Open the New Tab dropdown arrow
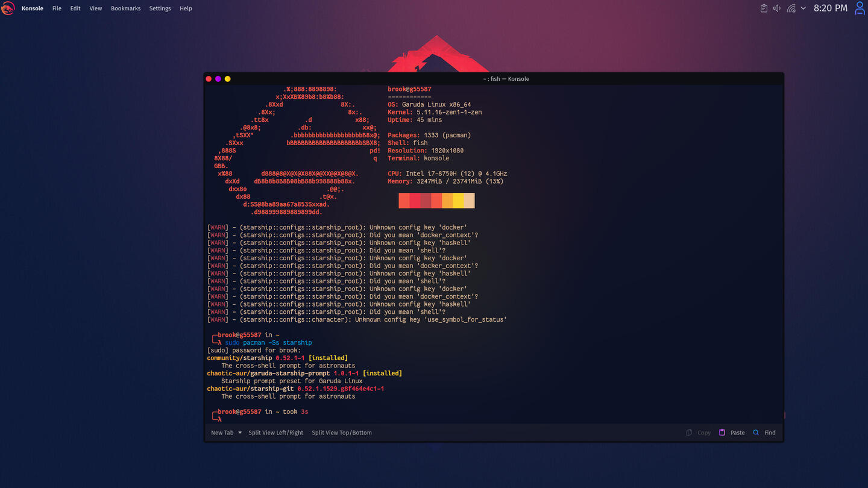868x488 pixels. pos(240,433)
